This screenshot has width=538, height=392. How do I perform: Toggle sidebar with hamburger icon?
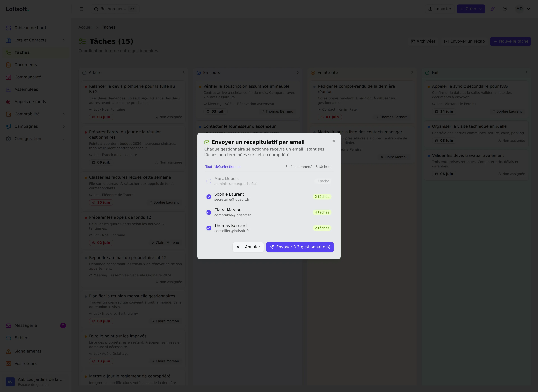(x=81, y=9)
